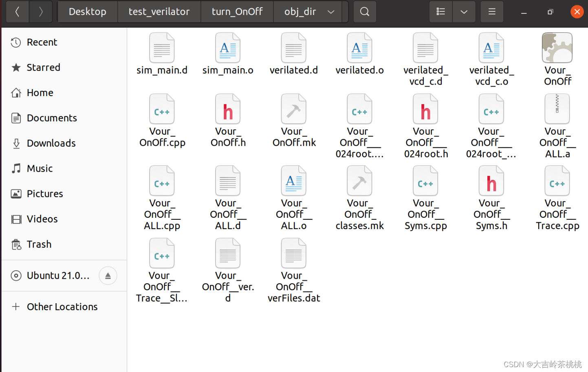The image size is (588, 372).
Task: Select Vour_OnOff__ALL.d file icon
Action: point(228,181)
